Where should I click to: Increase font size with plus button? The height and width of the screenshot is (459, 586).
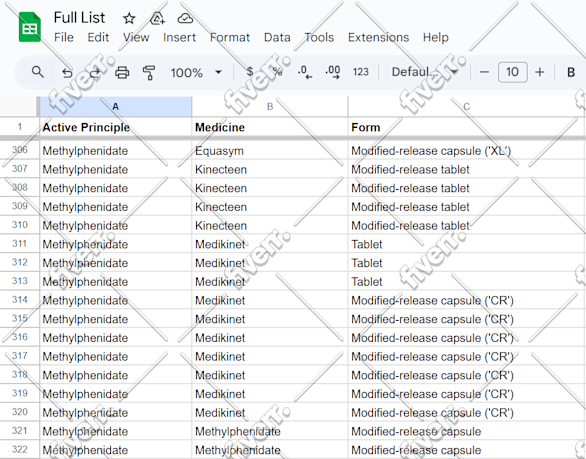(x=540, y=72)
